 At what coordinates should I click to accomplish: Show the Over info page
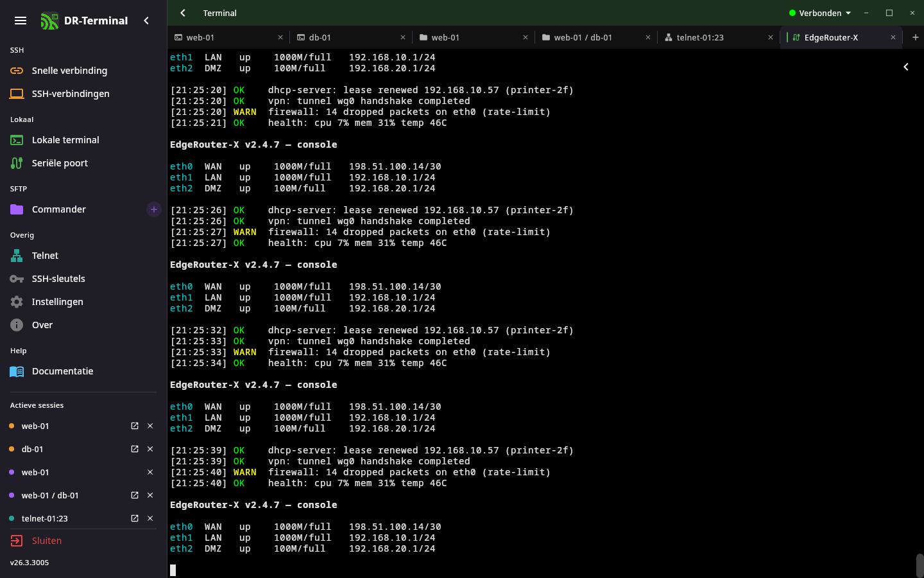pyautogui.click(x=83, y=325)
